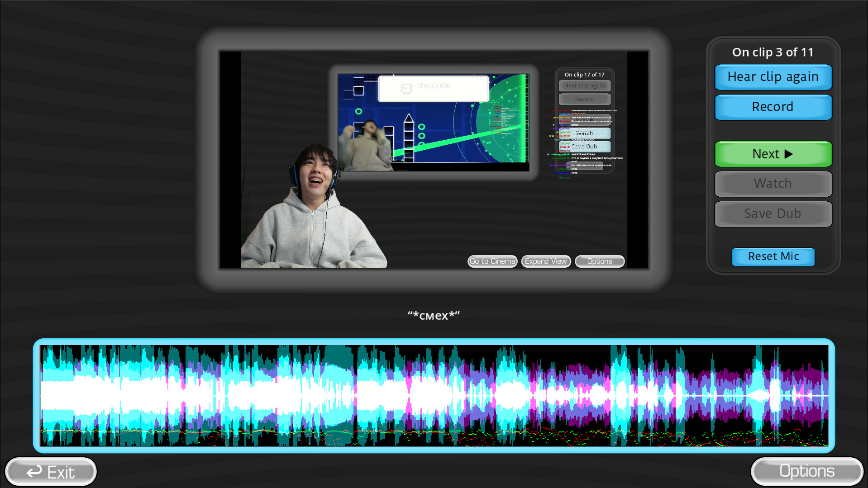Click the Options button inside the video

point(600,261)
